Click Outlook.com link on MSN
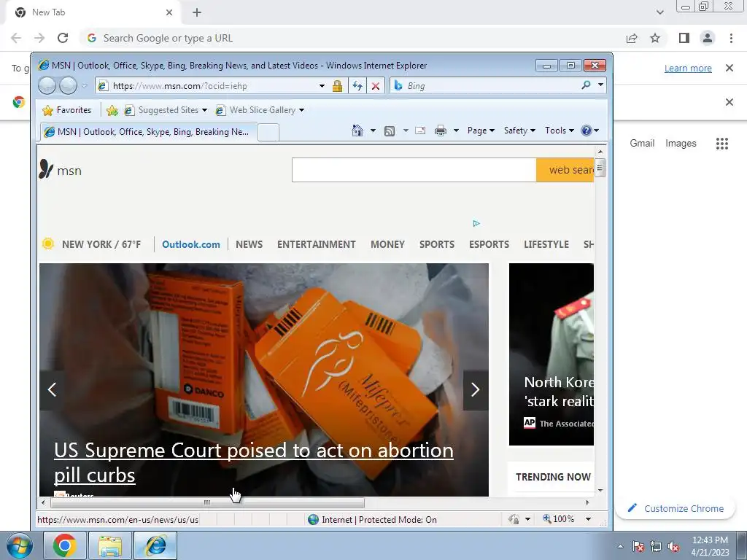The width and height of the screenshot is (747, 560). [191, 244]
